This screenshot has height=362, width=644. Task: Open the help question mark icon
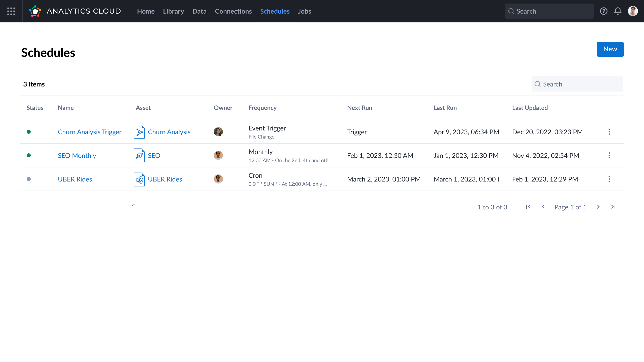coord(603,11)
